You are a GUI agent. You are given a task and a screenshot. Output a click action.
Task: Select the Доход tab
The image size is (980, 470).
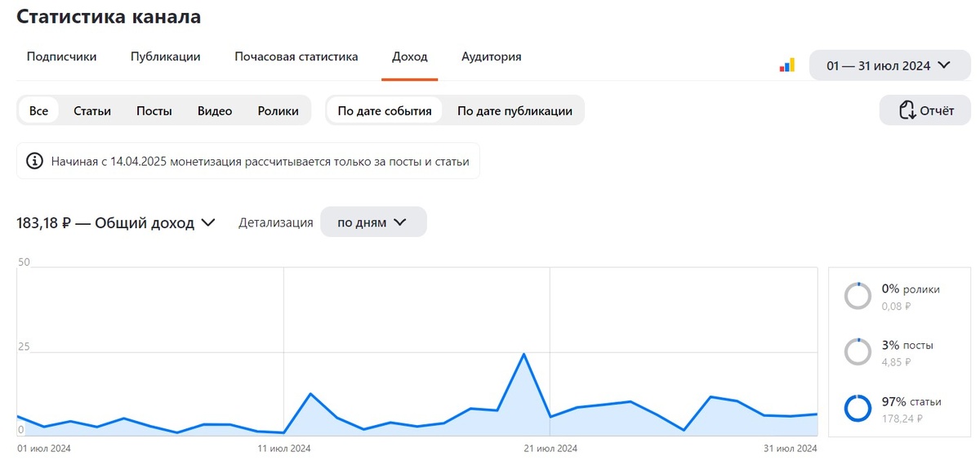410,57
